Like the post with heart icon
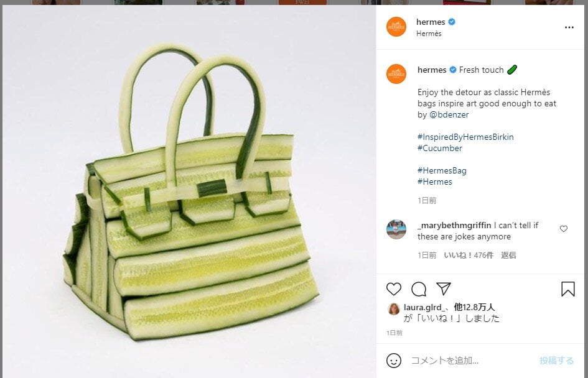This screenshot has height=378, width=588. (x=394, y=289)
